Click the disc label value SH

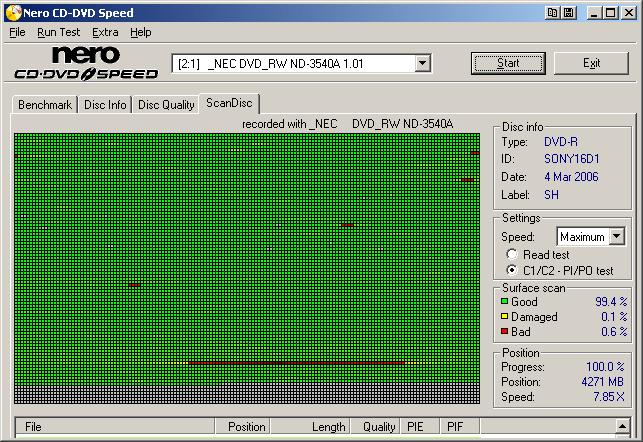[x=551, y=194]
